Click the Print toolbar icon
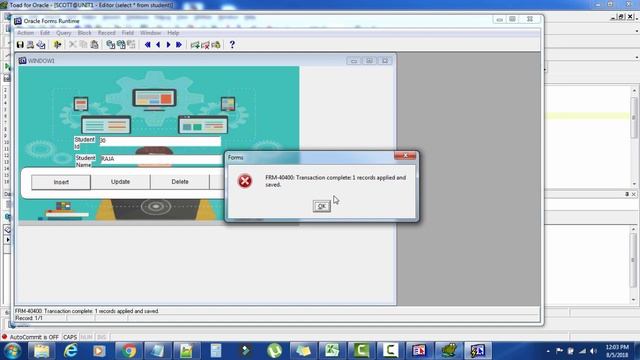Viewport: 640px width, 360px height. [x=30, y=44]
